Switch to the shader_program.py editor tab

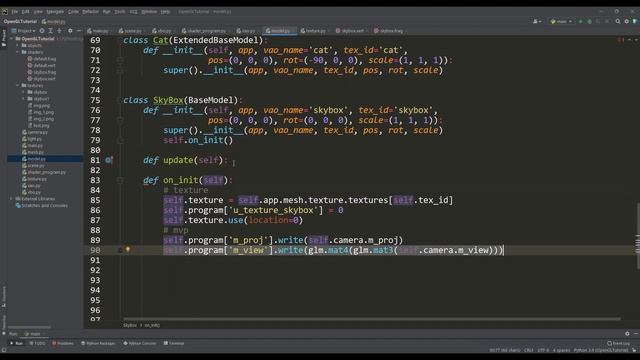coord(206,31)
